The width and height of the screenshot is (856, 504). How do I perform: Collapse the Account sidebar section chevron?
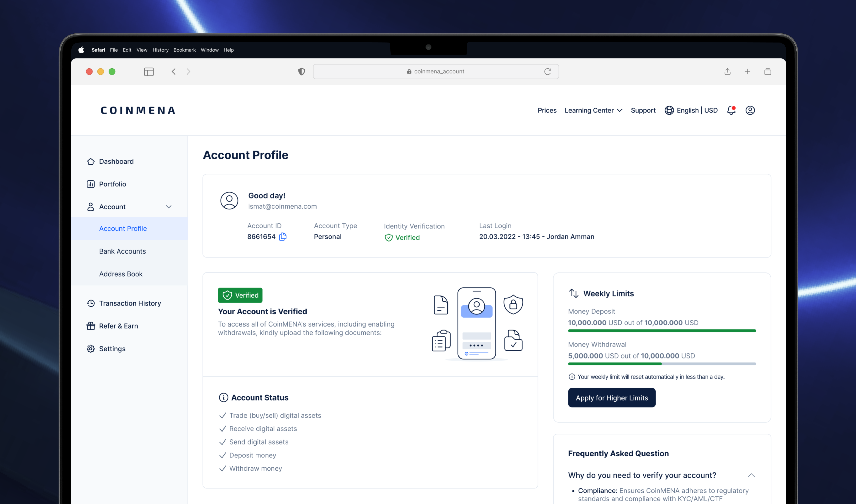(169, 207)
